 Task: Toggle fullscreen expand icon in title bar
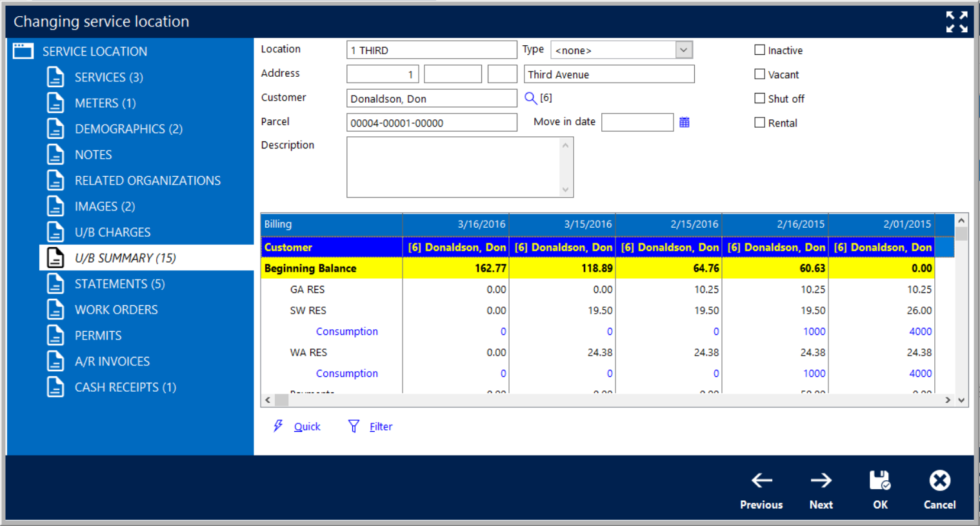pyautogui.click(x=956, y=21)
